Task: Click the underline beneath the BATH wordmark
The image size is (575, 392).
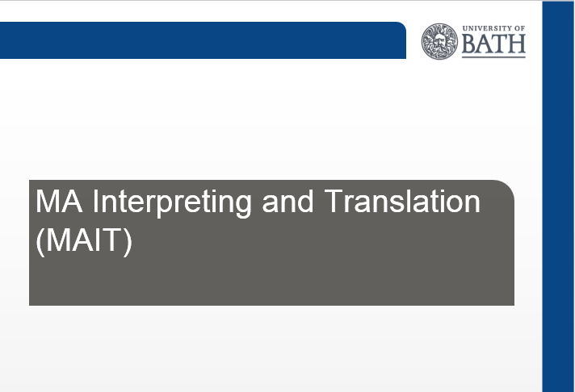Action: click(493, 56)
